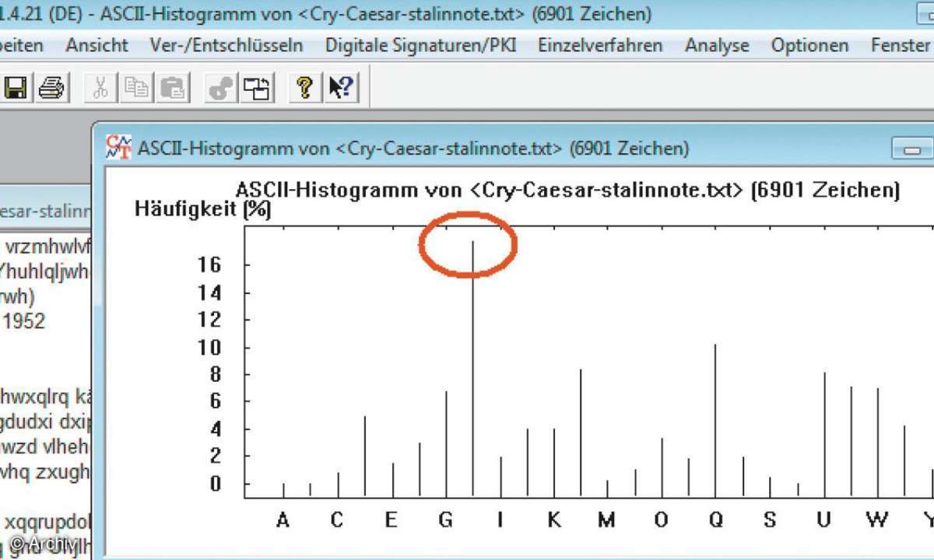934x560 pixels.
Task: Open the Optionen menu
Action: tap(809, 46)
